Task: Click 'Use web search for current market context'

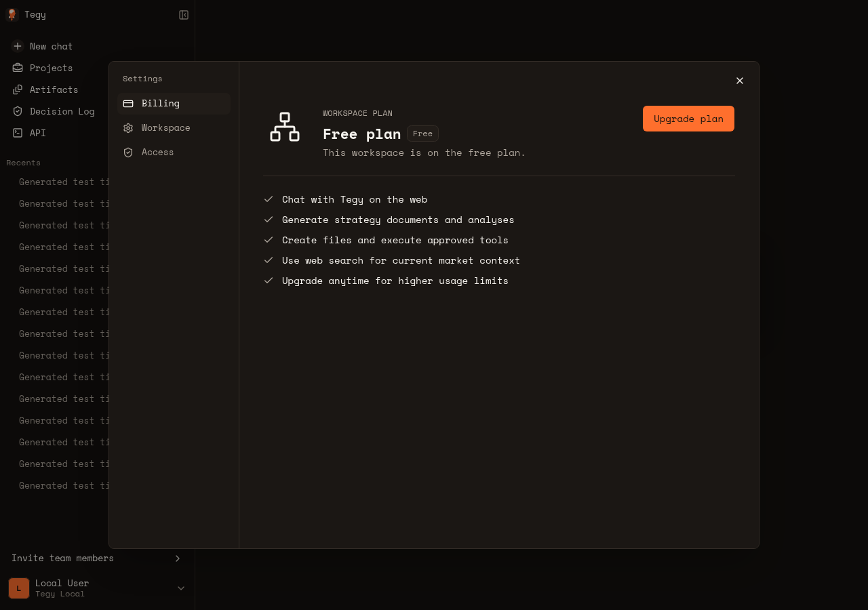Action: click(x=401, y=260)
